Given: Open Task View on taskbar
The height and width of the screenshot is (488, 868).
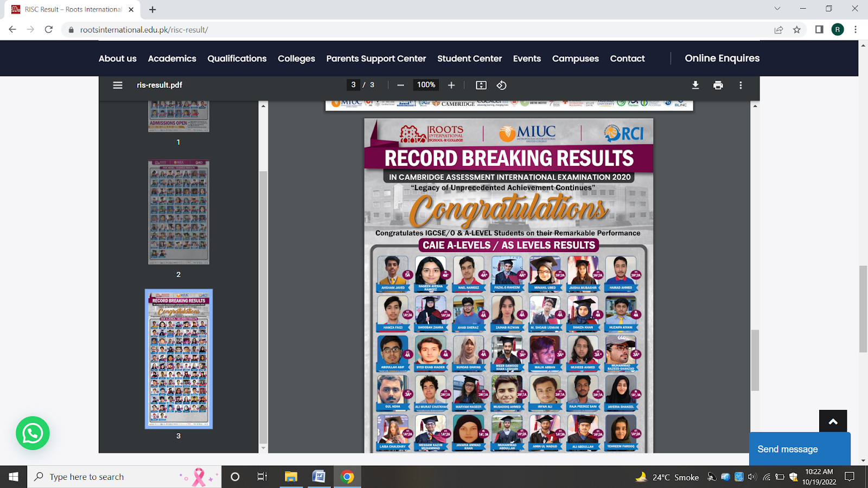Looking at the screenshot, I should tap(263, 477).
